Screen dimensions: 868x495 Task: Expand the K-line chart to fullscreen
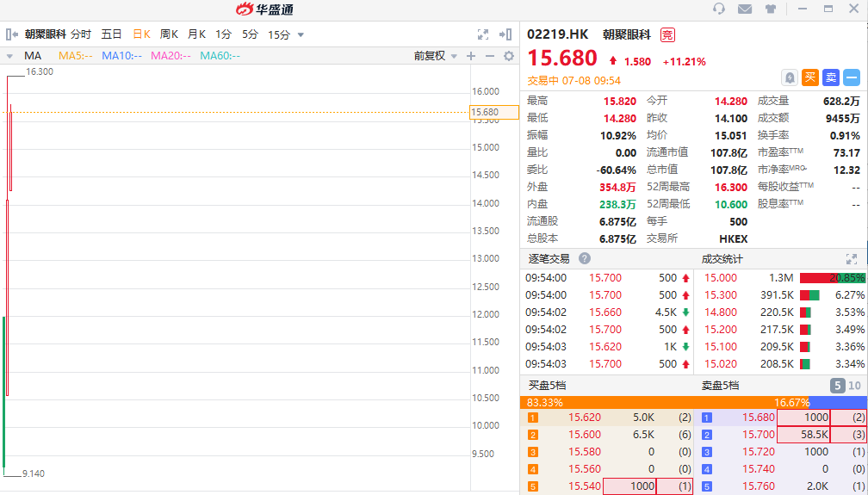[x=483, y=34]
